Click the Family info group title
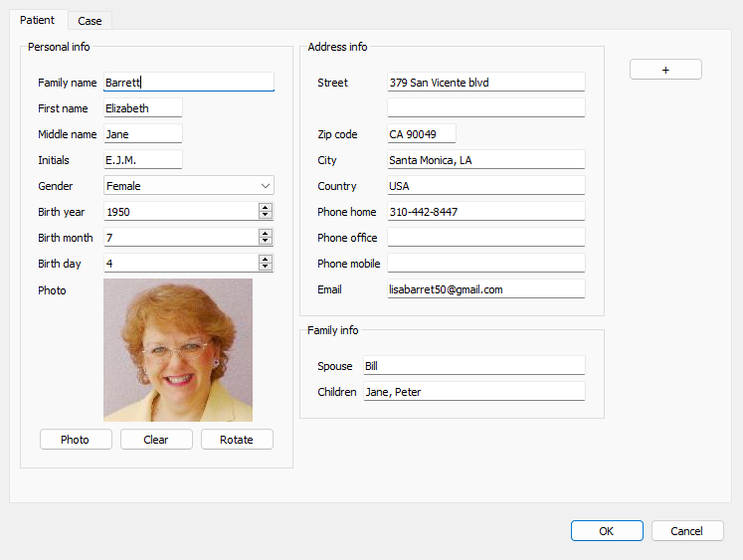 point(332,330)
